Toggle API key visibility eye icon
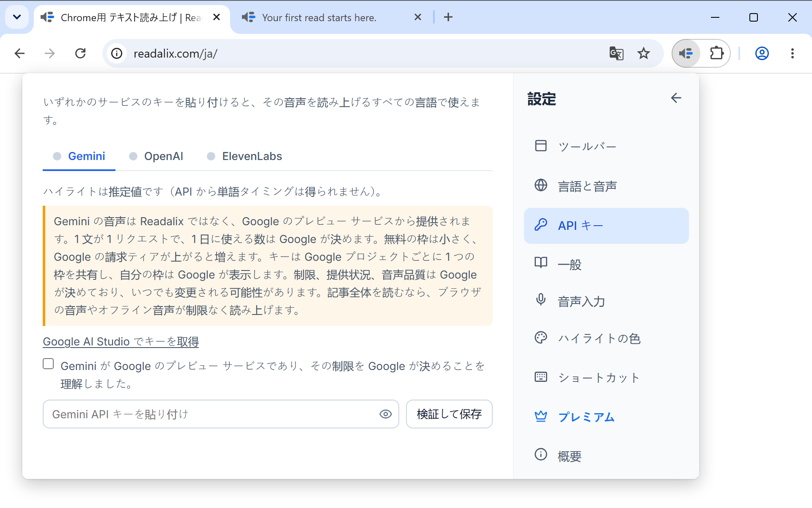 (x=385, y=414)
